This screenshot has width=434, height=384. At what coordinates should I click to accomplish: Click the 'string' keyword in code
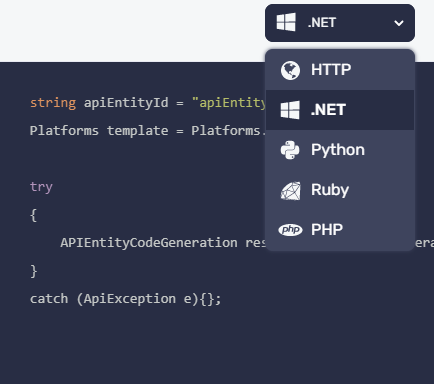pos(53,103)
